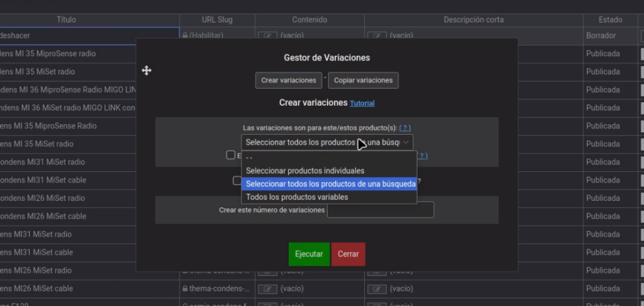Click the Estado column header
Screen dimensions: 644x306
(610, 20)
